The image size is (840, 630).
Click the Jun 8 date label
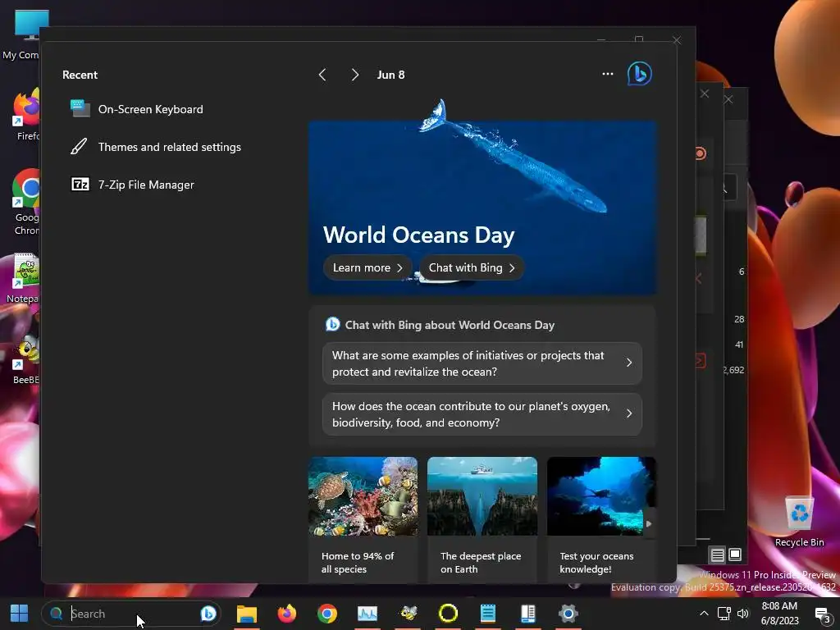pos(390,75)
